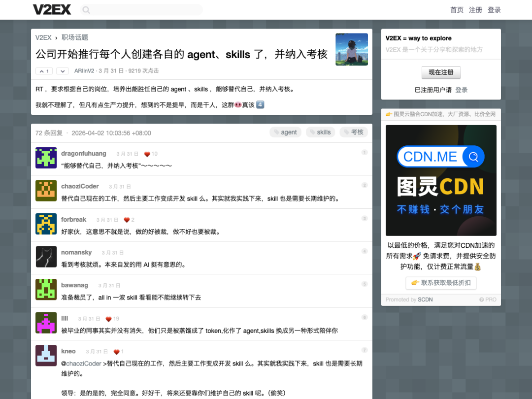Navigate to the 职场话题 node link
The image size is (532, 399).
coord(74,37)
